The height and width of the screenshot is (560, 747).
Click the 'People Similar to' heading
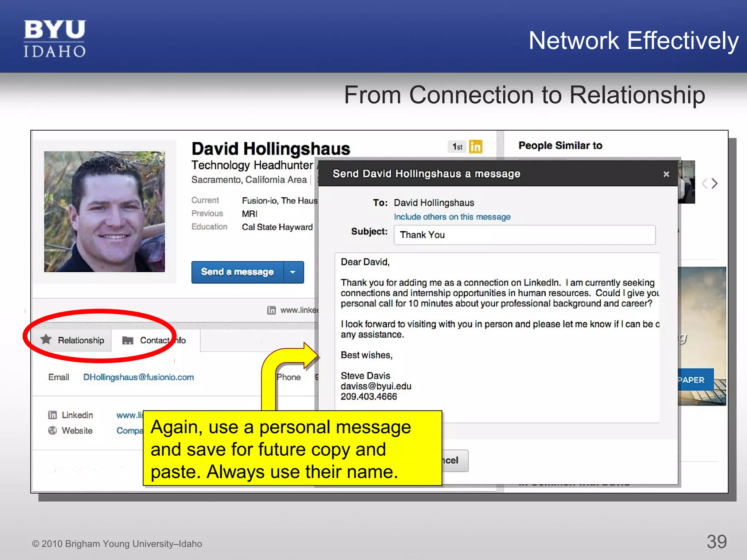coord(560,145)
